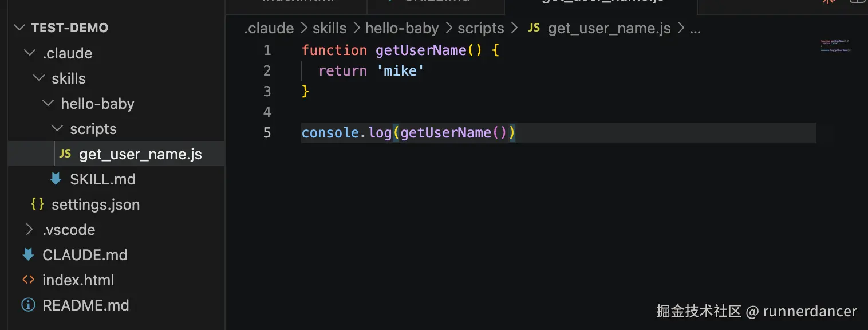Click the info circle icon beside README.md

(x=28, y=305)
